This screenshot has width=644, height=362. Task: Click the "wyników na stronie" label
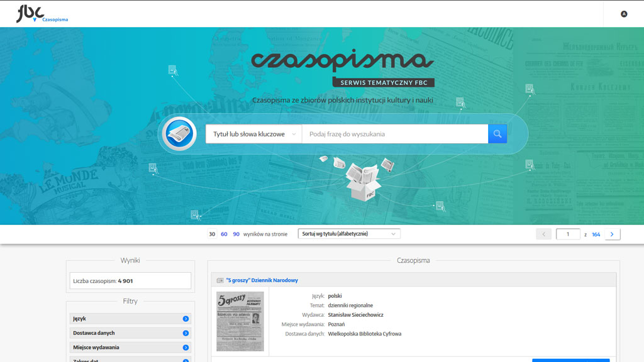click(x=265, y=234)
